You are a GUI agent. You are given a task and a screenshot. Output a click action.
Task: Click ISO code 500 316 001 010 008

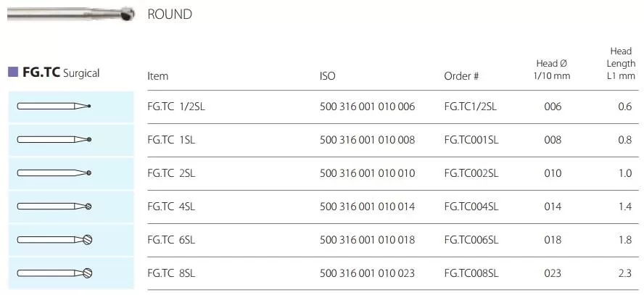pyautogui.click(x=367, y=140)
